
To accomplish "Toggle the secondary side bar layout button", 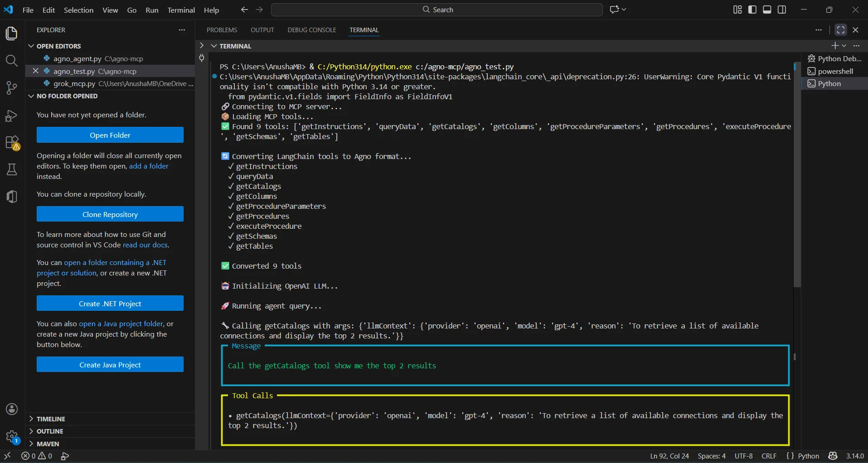I will click(782, 10).
